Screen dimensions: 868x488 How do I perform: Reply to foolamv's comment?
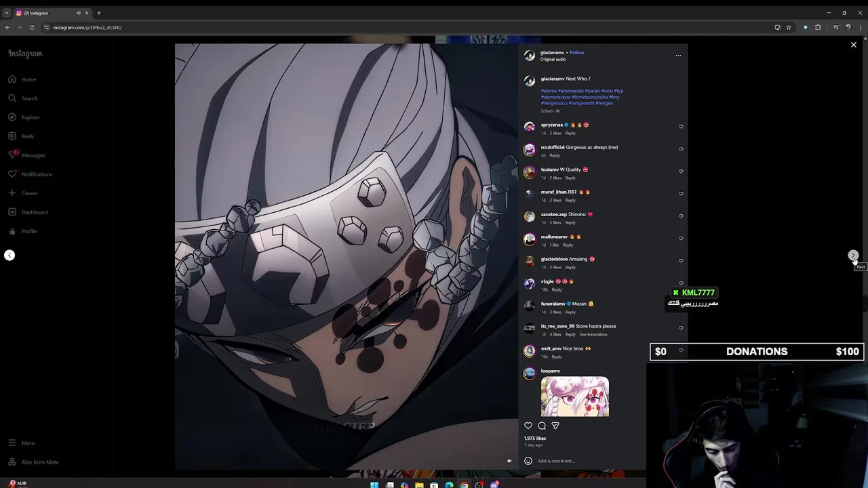pos(570,178)
